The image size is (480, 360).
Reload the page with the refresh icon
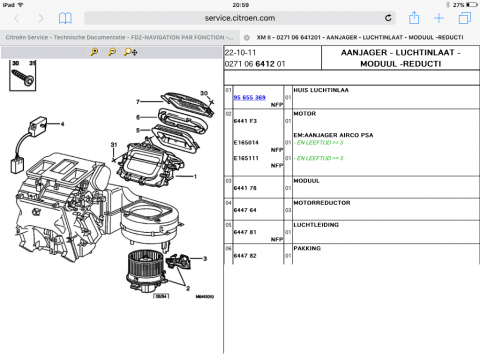coord(388,18)
